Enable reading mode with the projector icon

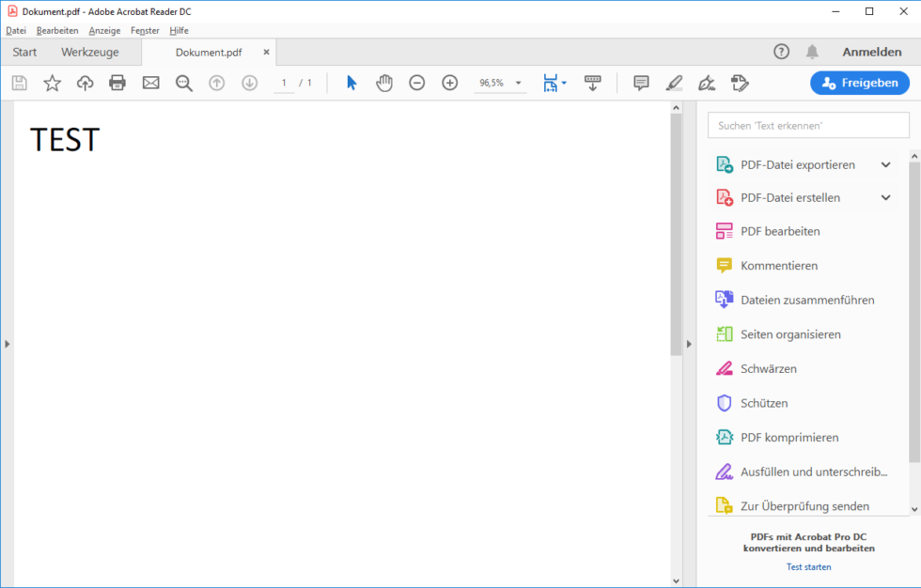pos(593,83)
